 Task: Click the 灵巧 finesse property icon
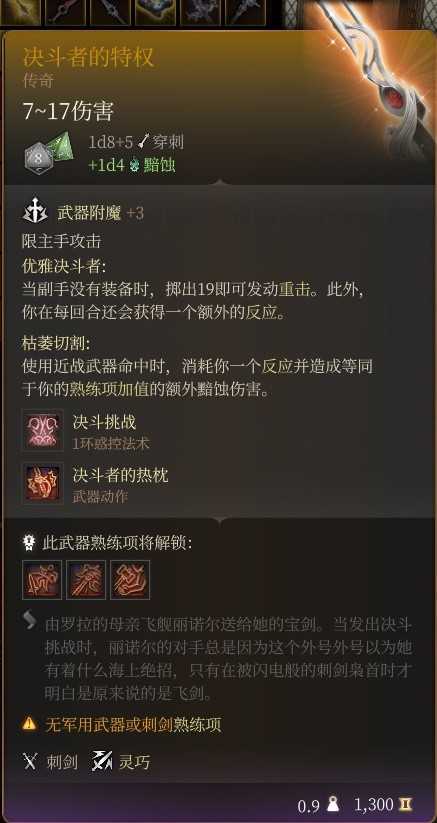click(x=102, y=762)
